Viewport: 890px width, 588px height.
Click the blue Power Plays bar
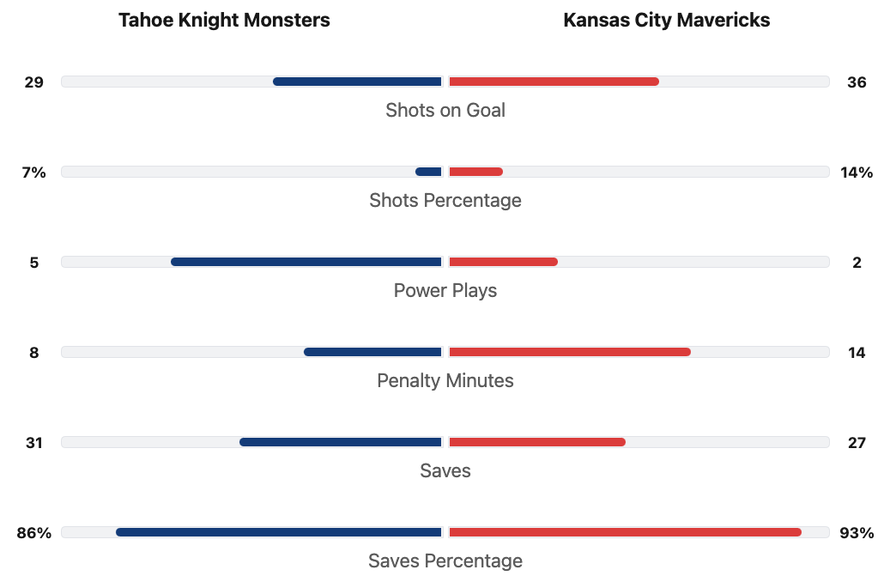(306, 262)
